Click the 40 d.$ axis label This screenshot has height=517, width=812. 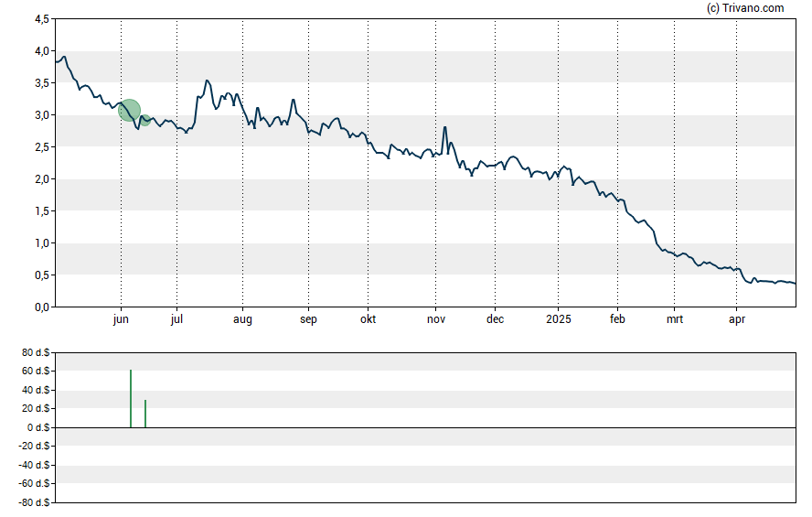pos(36,390)
